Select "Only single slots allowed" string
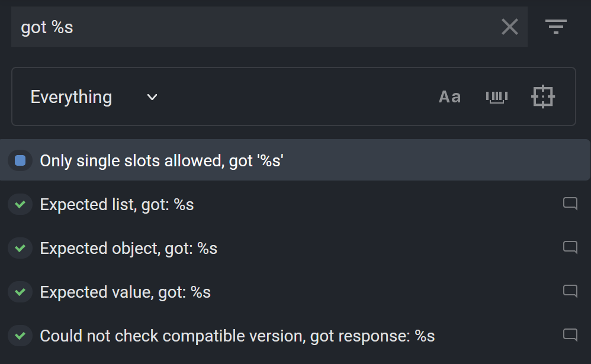 [162, 160]
